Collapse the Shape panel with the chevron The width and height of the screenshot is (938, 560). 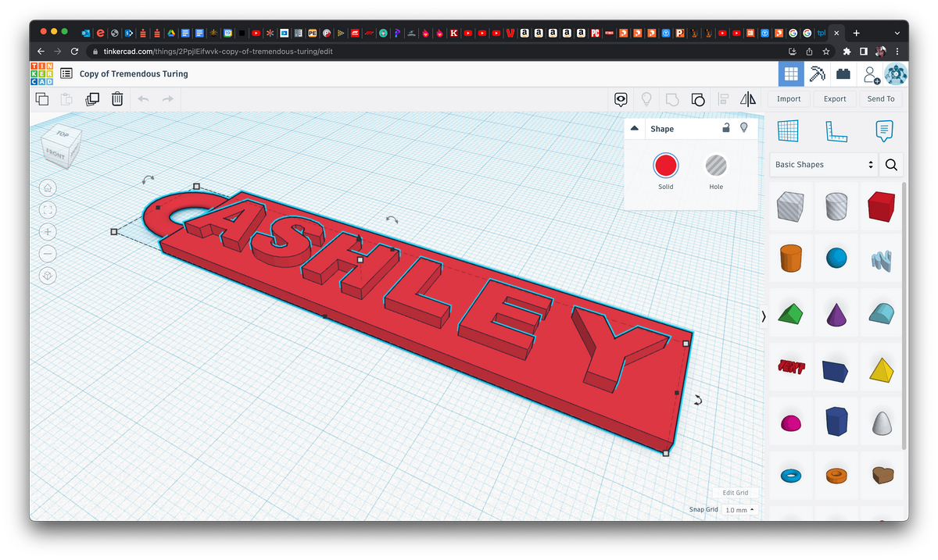635,128
